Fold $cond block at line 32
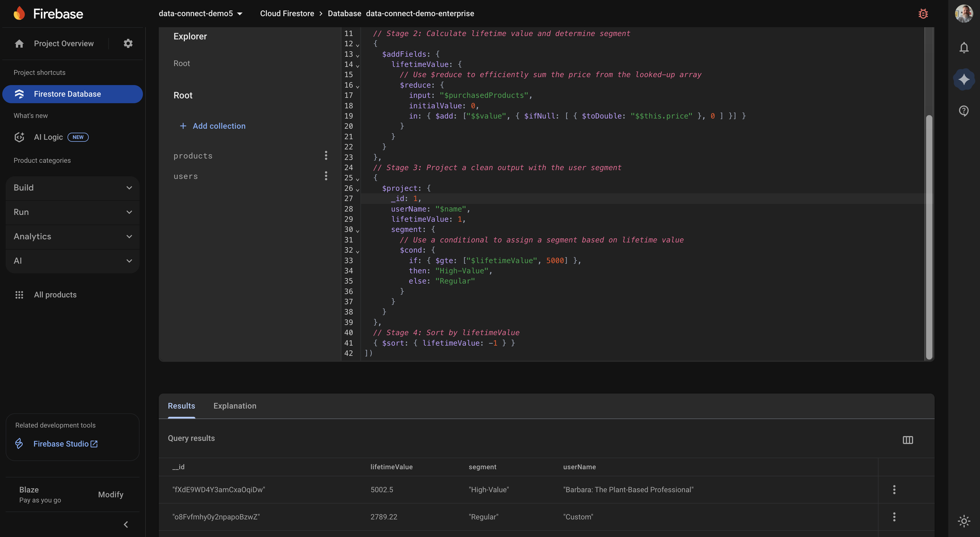 pyautogui.click(x=357, y=251)
